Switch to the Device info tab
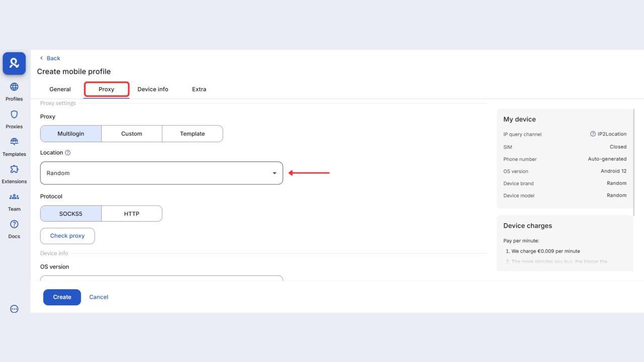The width and height of the screenshot is (644, 362). (152, 89)
